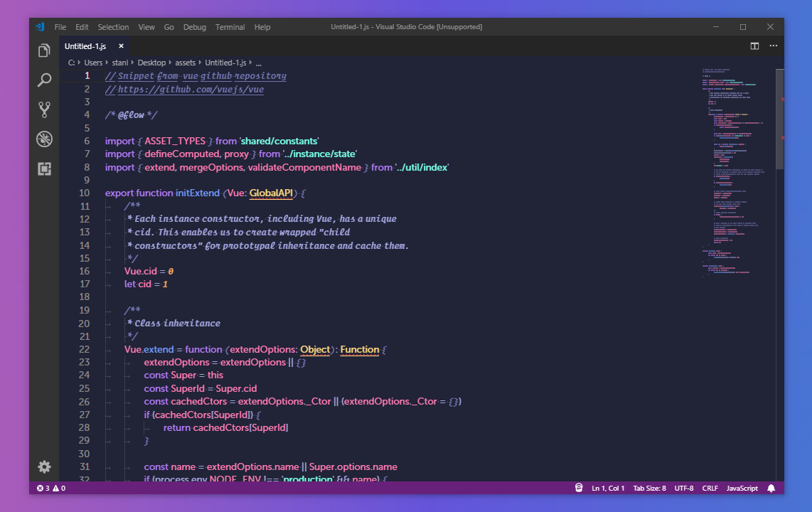Click 'return cachedCtors[SuperId]' statement
This screenshot has width=812, height=512.
click(226, 427)
